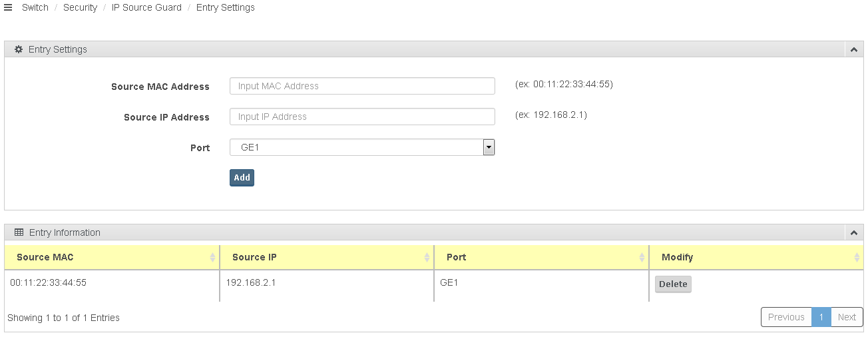Open the hamburger navigation menu icon
Screen dimensions: 868x337
[x=8, y=7]
